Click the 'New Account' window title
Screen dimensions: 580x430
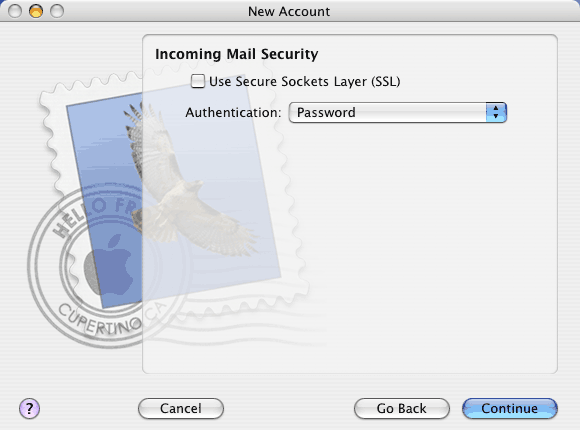coord(289,11)
